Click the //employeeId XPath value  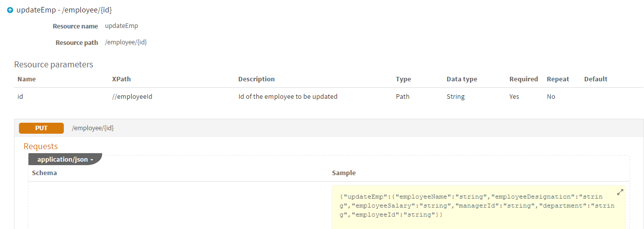click(132, 96)
